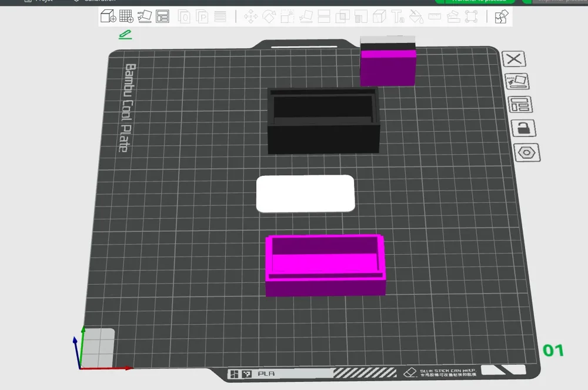Open plate settings hexagon icon

pyautogui.click(x=527, y=152)
